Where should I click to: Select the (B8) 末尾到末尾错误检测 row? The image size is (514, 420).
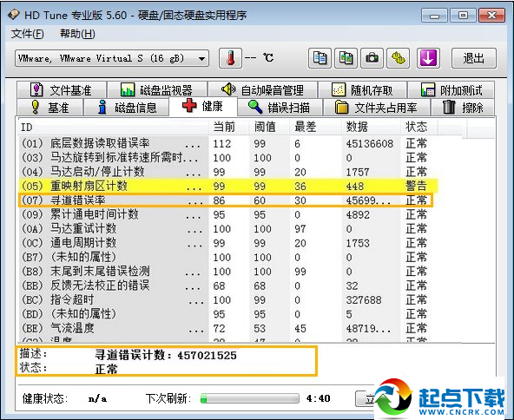tap(227, 272)
